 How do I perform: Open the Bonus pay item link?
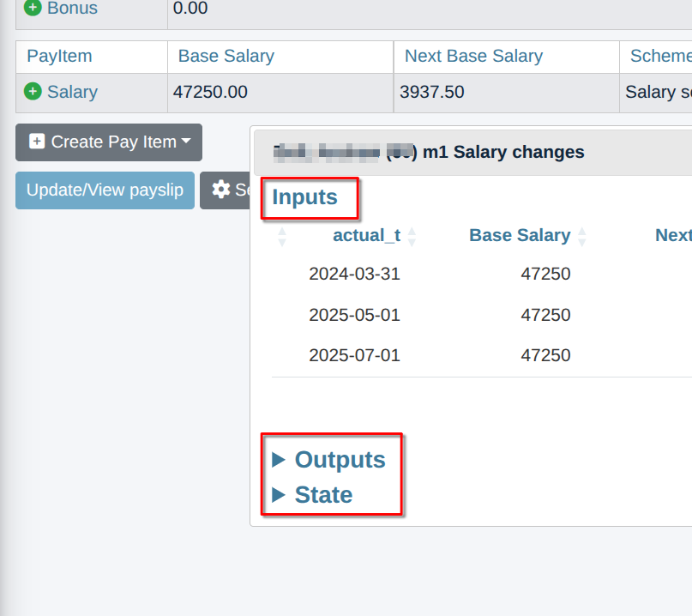click(72, 9)
